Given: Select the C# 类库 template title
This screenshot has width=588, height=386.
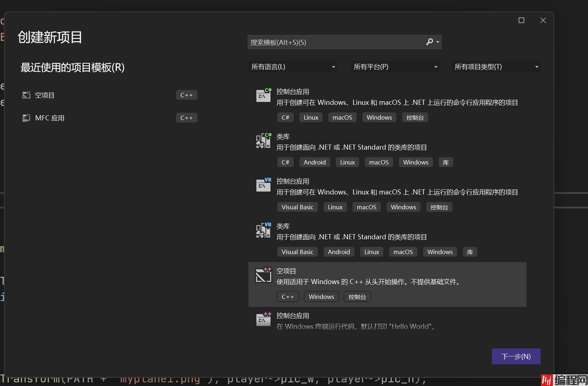Looking at the screenshot, I should [x=283, y=137].
